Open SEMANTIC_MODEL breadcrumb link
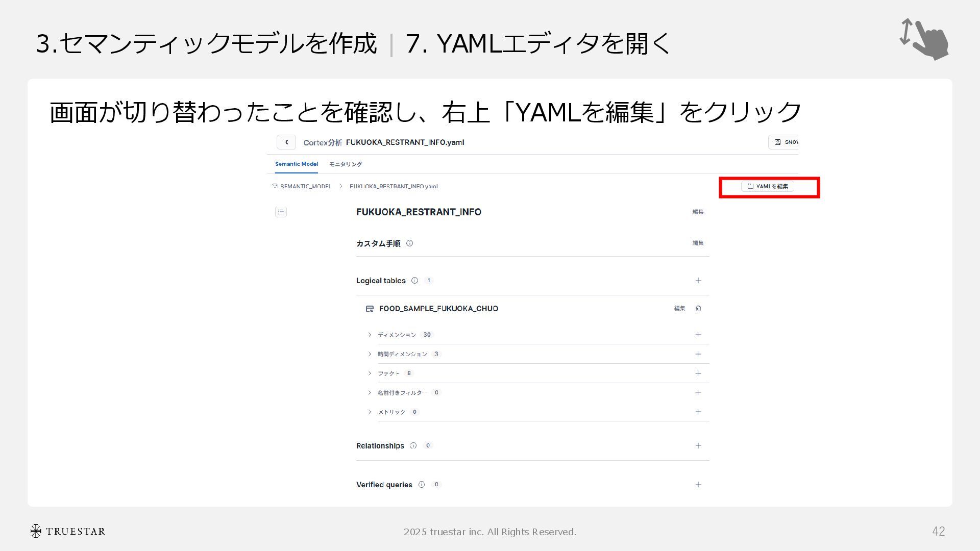The height and width of the screenshot is (551, 980). 305,187
